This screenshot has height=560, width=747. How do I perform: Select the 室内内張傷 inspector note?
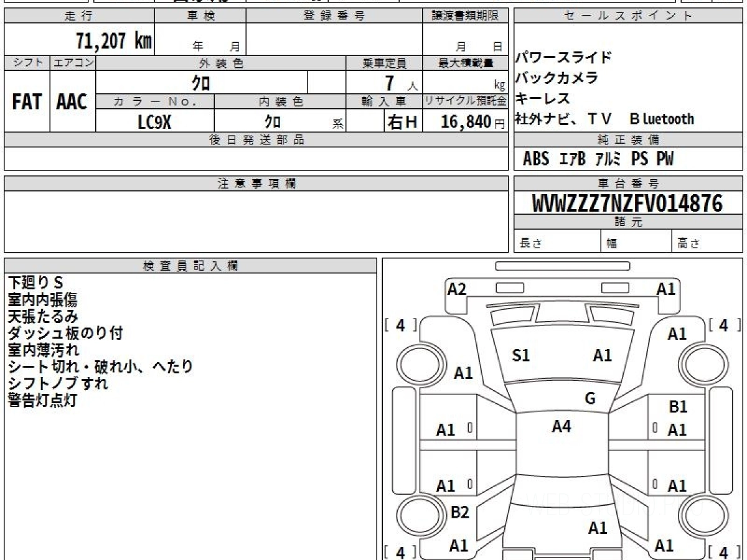coord(42,300)
